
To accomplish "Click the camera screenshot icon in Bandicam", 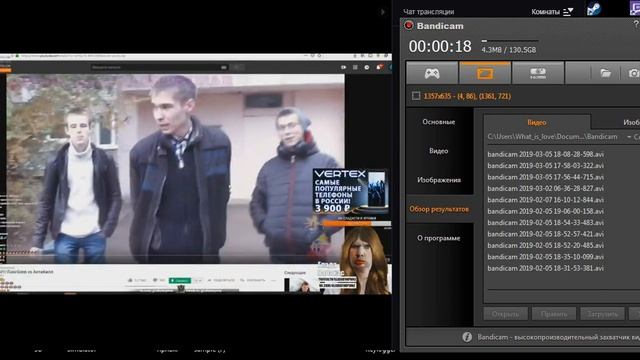I will click(x=633, y=73).
